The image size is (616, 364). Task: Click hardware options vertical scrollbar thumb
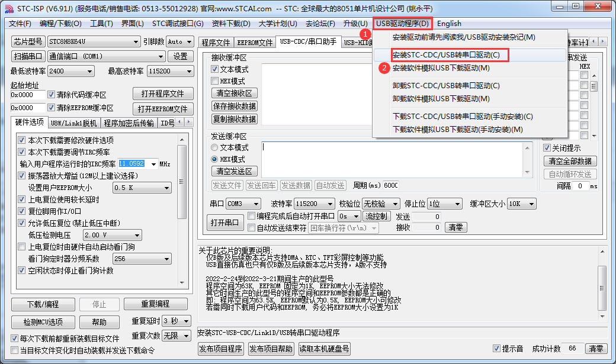click(181, 182)
